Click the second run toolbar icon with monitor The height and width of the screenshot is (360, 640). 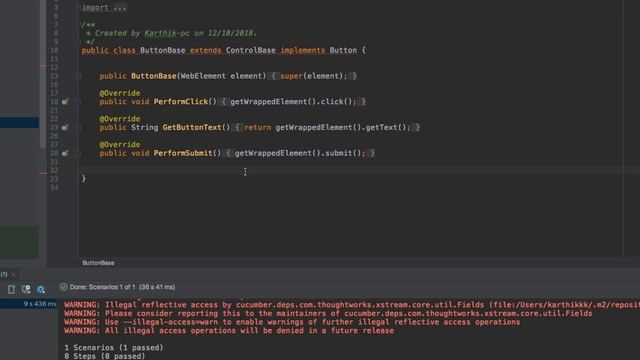(x=26, y=289)
